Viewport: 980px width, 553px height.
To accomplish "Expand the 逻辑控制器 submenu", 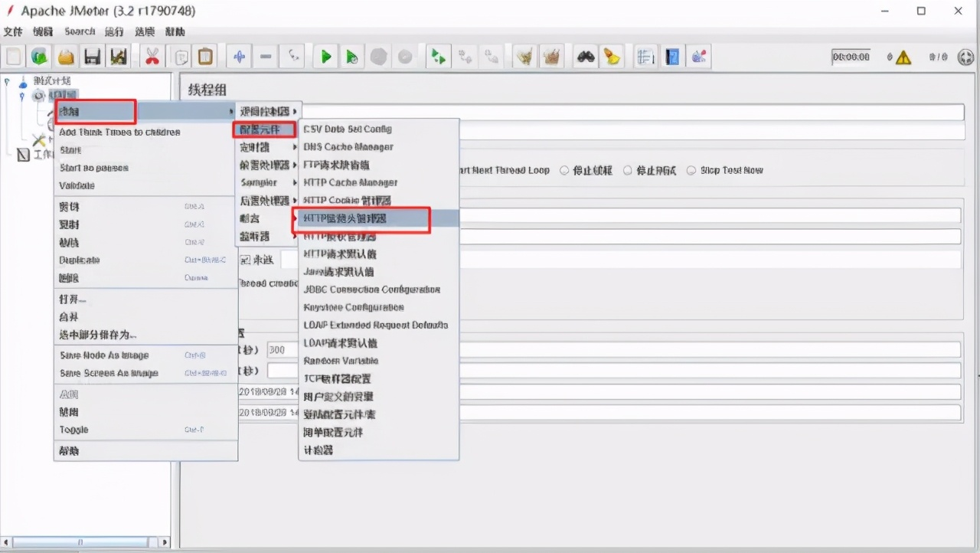I will tap(268, 111).
